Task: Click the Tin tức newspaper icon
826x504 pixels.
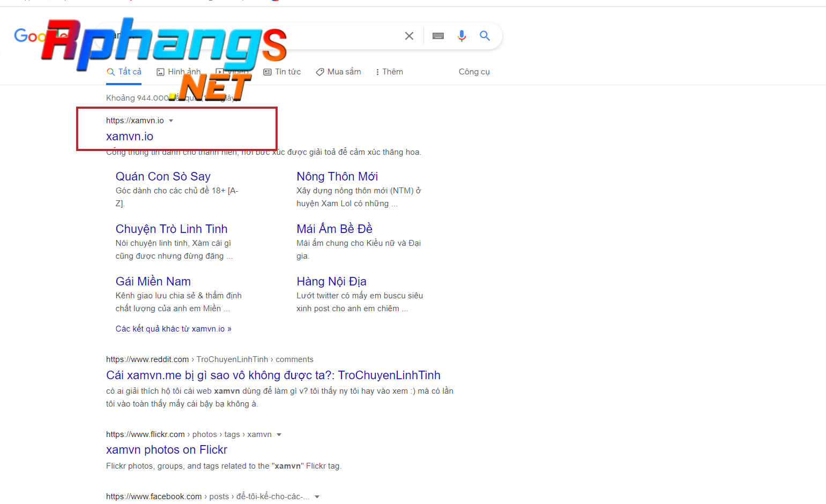Action: [267, 72]
